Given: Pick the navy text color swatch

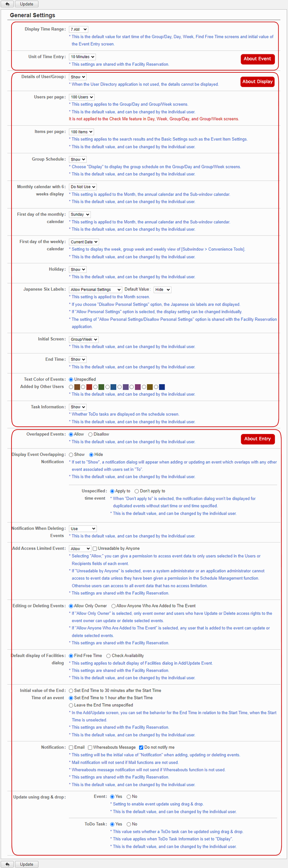Looking at the screenshot, I should click(x=162, y=387).
